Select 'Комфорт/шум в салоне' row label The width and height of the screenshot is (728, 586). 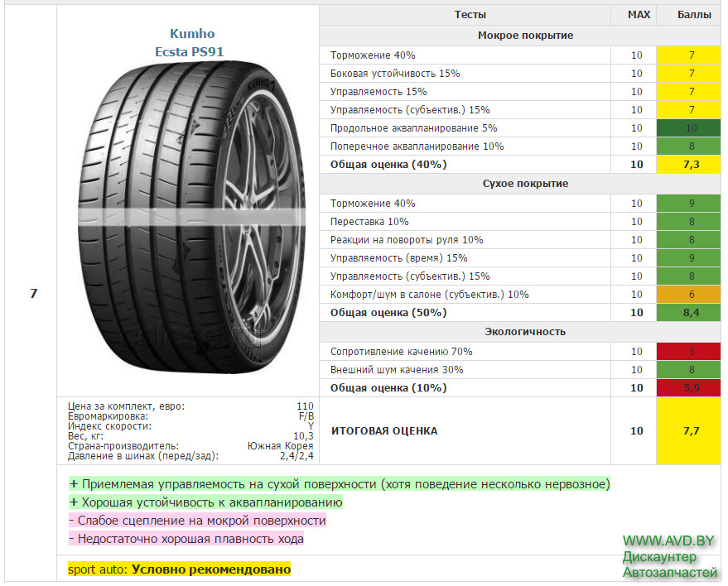pyautogui.click(x=430, y=294)
